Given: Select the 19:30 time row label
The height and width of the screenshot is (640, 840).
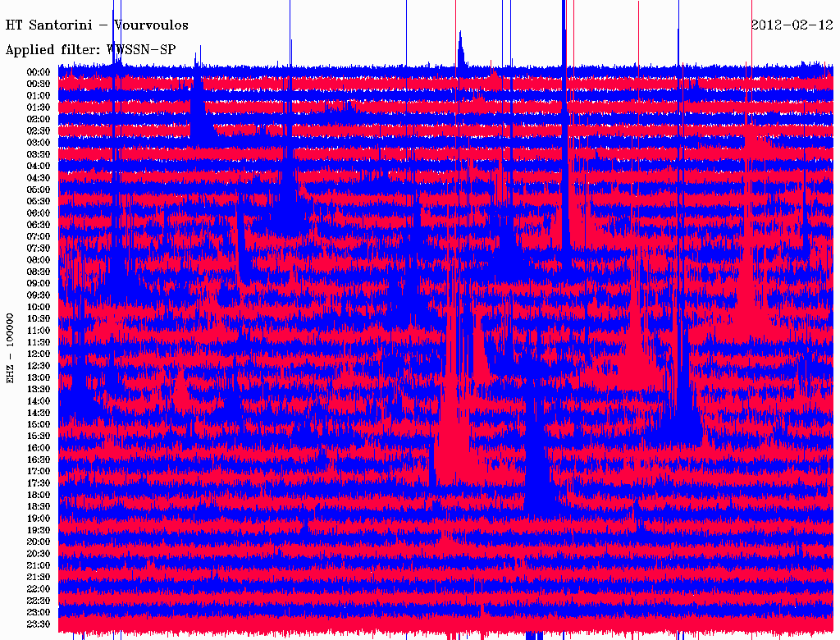Looking at the screenshot, I should pyautogui.click(x=39, y=531).
